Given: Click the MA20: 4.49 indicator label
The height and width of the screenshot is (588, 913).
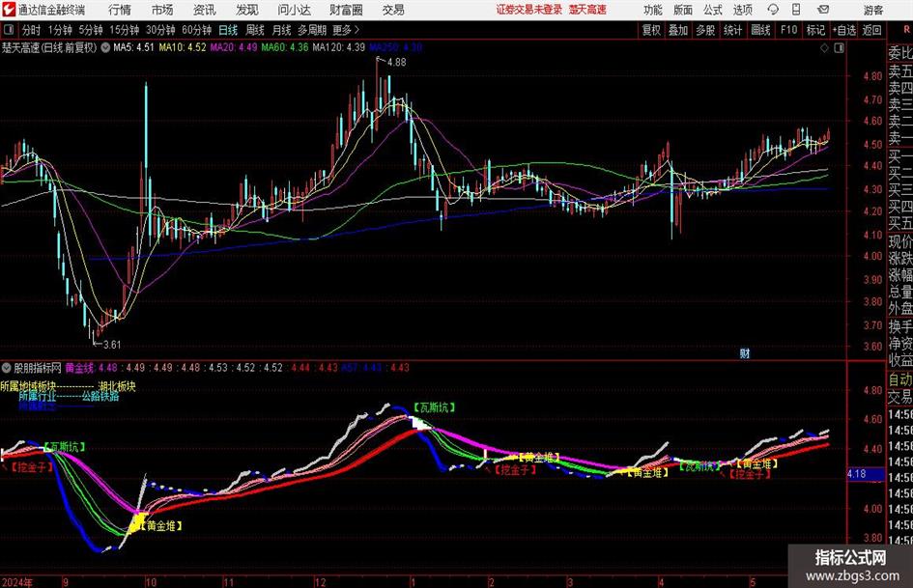Looking at the screenshot, I should 234,47.
